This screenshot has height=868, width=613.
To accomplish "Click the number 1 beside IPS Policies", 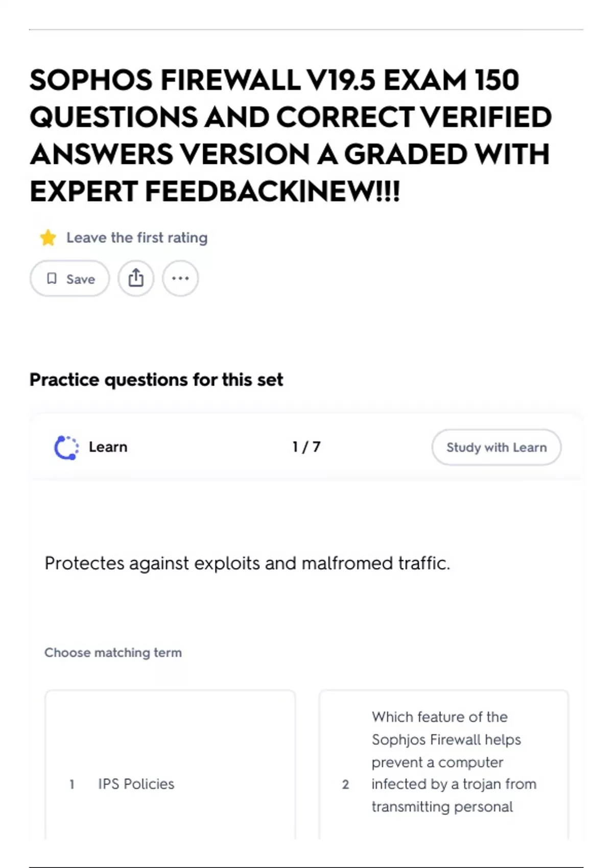I will (72, 784).
